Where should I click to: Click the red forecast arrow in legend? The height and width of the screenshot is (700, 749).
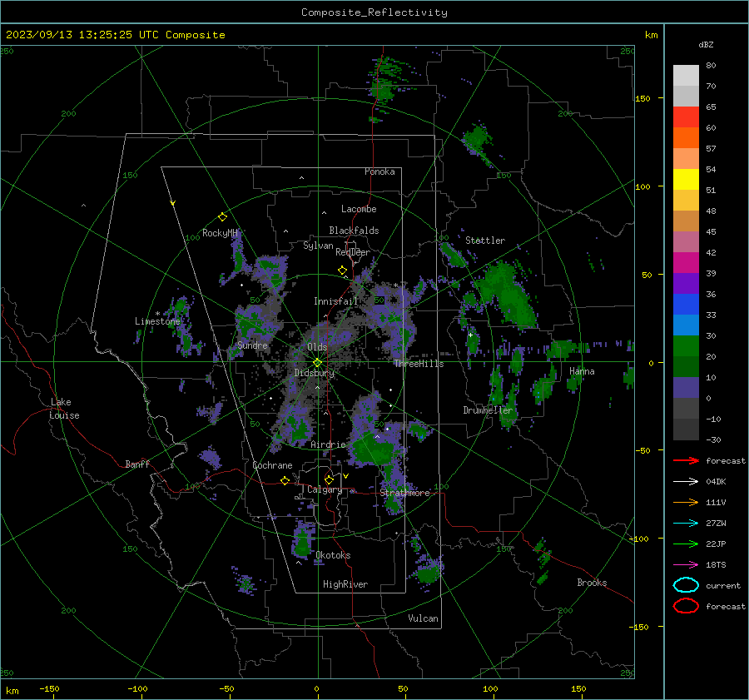click(x=686, y=460)
